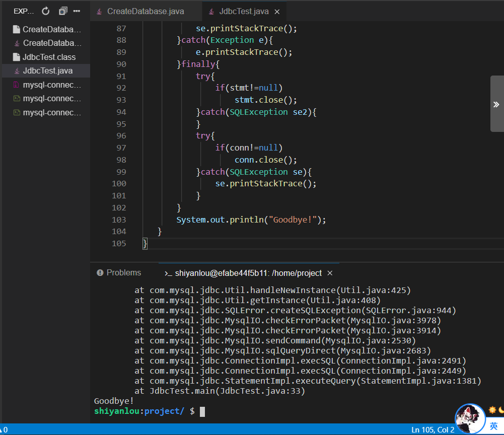Click stmt.close(); on line 93

point(266,100)
